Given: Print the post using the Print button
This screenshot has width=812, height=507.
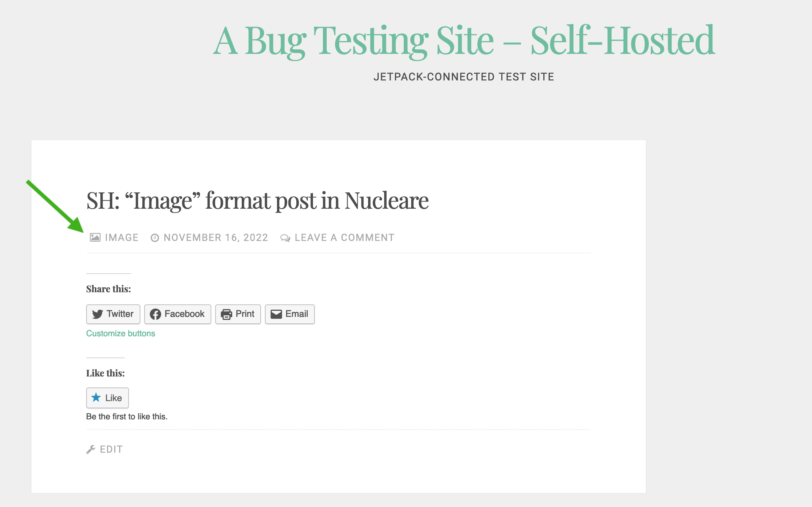Looking at the screenshot, I should coord(238,314).
